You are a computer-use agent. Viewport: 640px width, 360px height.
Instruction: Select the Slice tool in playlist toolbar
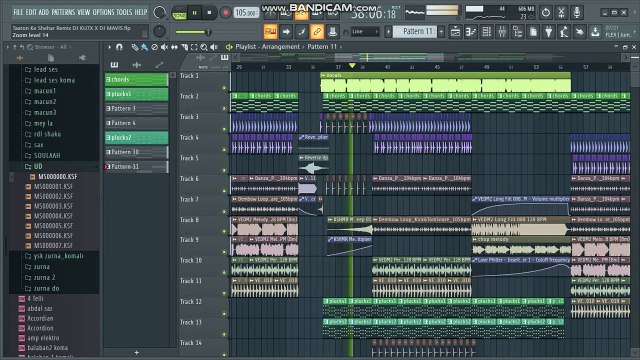[x=184, y=47]
